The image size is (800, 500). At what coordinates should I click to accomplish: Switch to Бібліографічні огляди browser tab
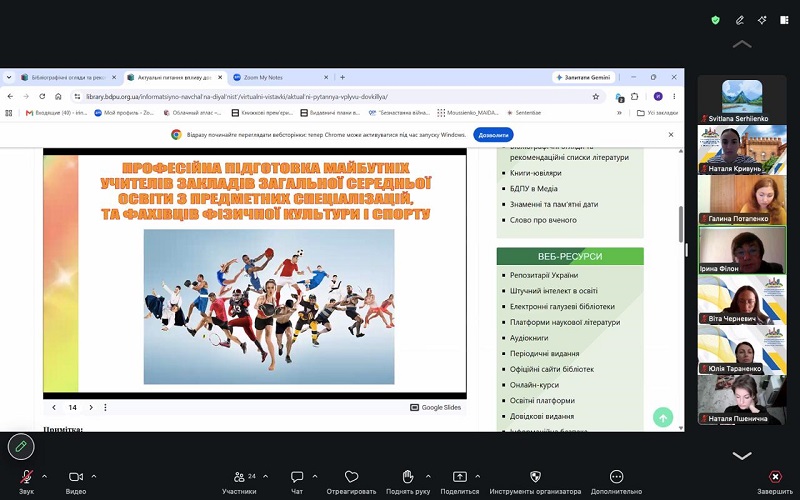[x=68, y=78]
